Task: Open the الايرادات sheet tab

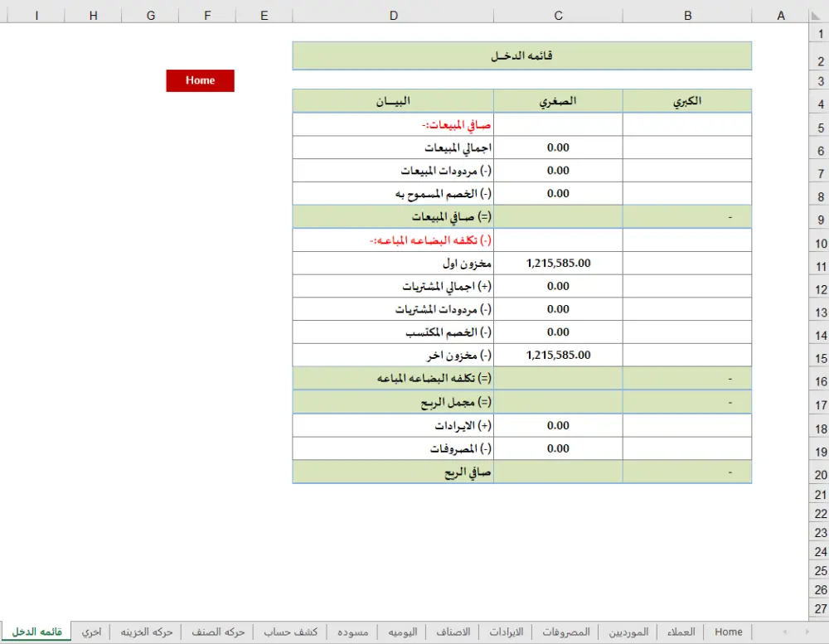Action: (x=508, y=631)
